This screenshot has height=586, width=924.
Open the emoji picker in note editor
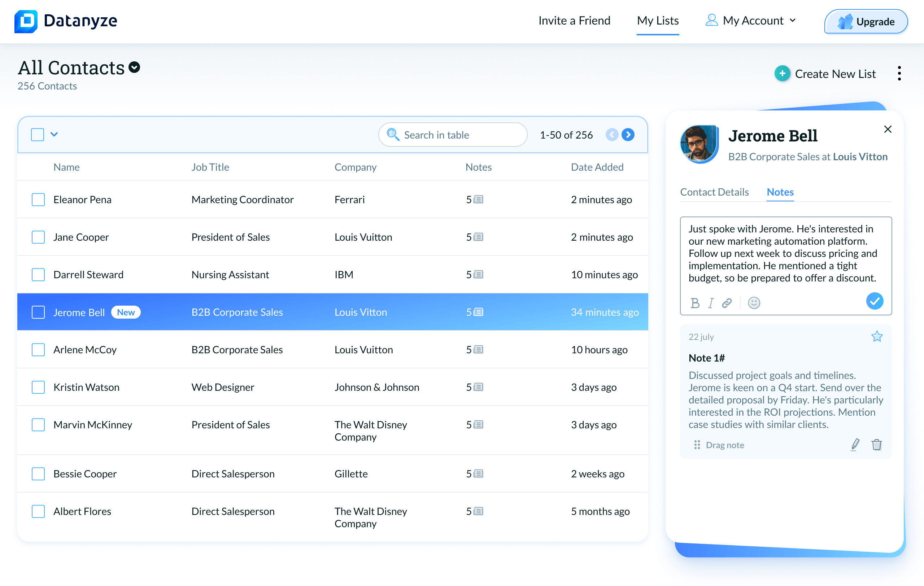click(x=754, y=303)
